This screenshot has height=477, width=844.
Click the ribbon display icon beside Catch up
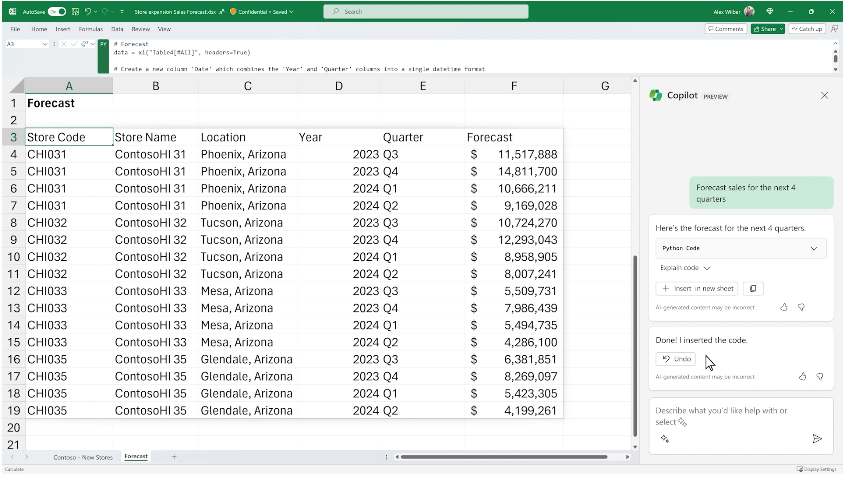click(834, 29)
